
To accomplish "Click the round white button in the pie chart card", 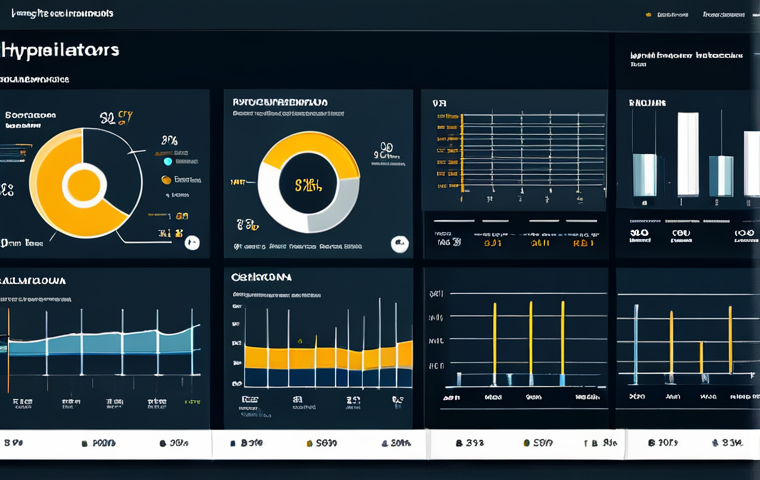I will (192, 242).
